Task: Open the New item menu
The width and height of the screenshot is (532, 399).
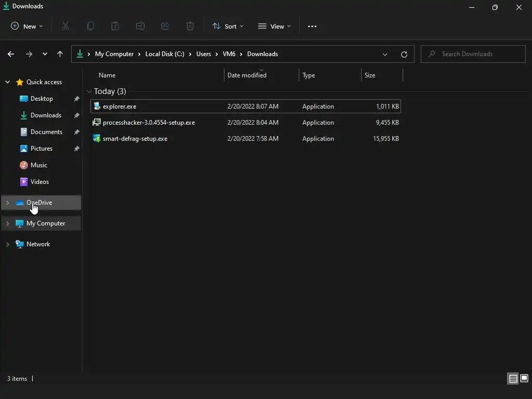Action: click(27, 26)
